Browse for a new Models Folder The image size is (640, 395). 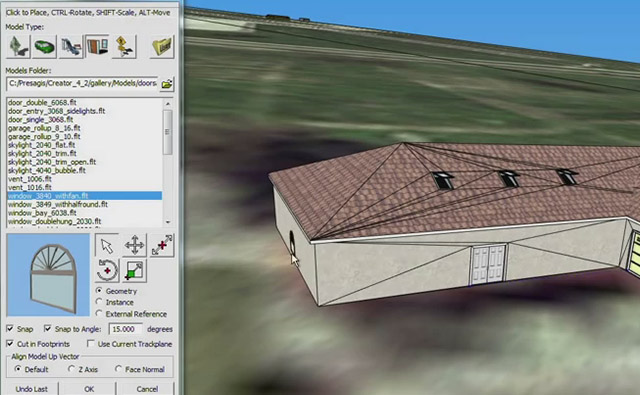(x=167, y=84)
